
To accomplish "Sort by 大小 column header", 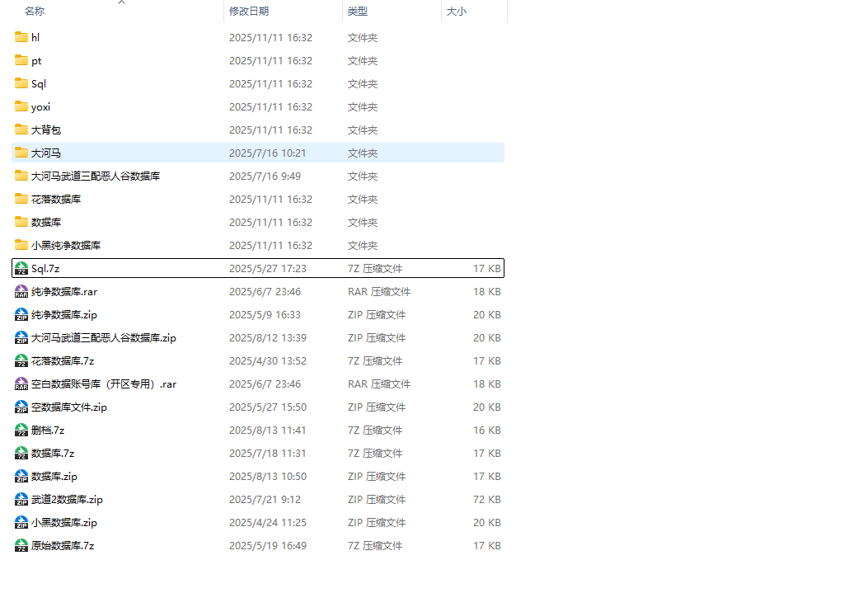I will point(456,12).
